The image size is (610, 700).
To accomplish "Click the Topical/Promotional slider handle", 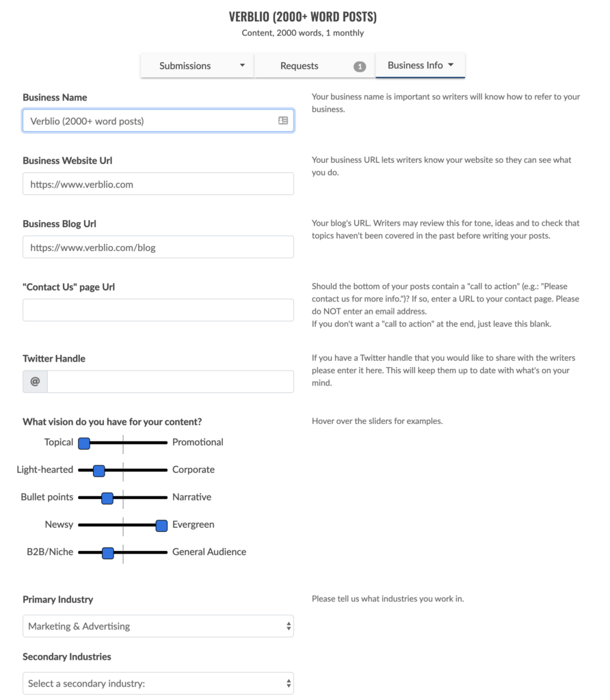I will tap(84, 443).
